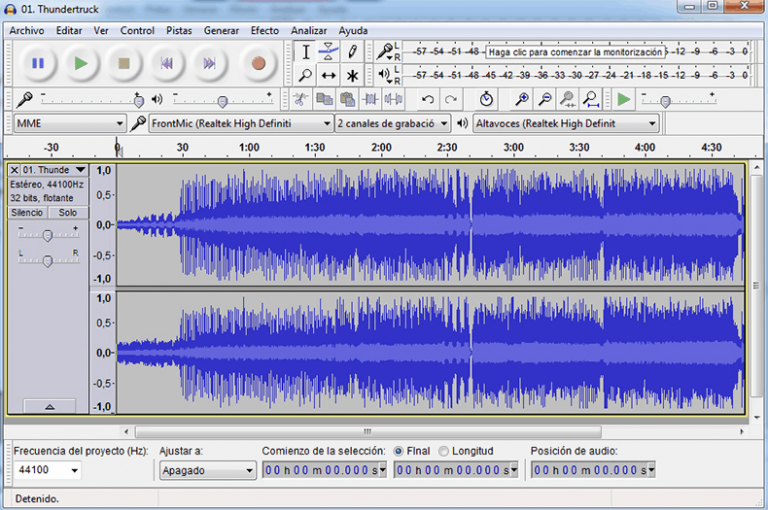
Task: Select the Longitud radio button
Action: click(444, 451)
